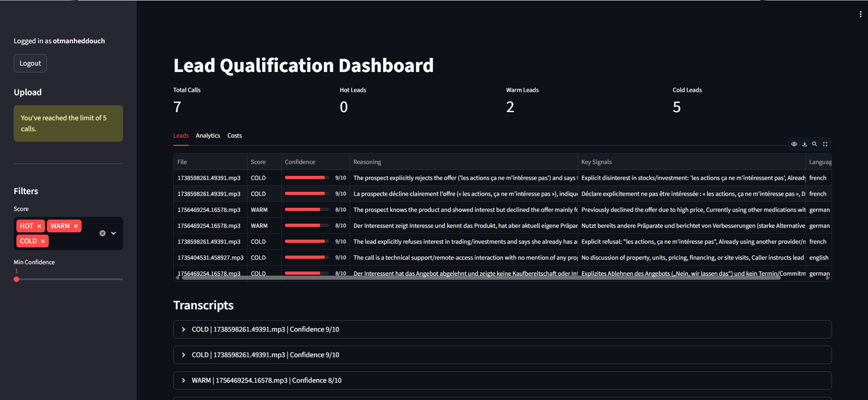Image resolution: width=868 pixels, height=400 pixels.
Task: Open the Score filter dropdown arrow
Action: click(x=114, y=233)
